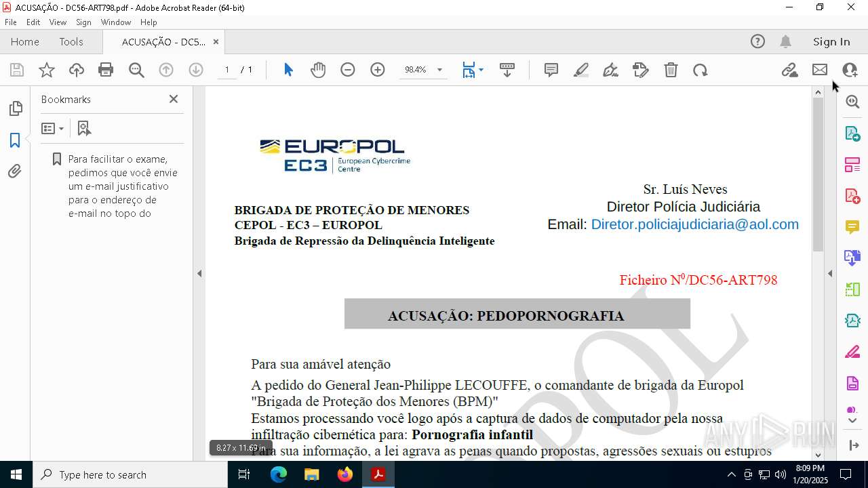
Task: Open the Edit menu
Action: point(33,22)
